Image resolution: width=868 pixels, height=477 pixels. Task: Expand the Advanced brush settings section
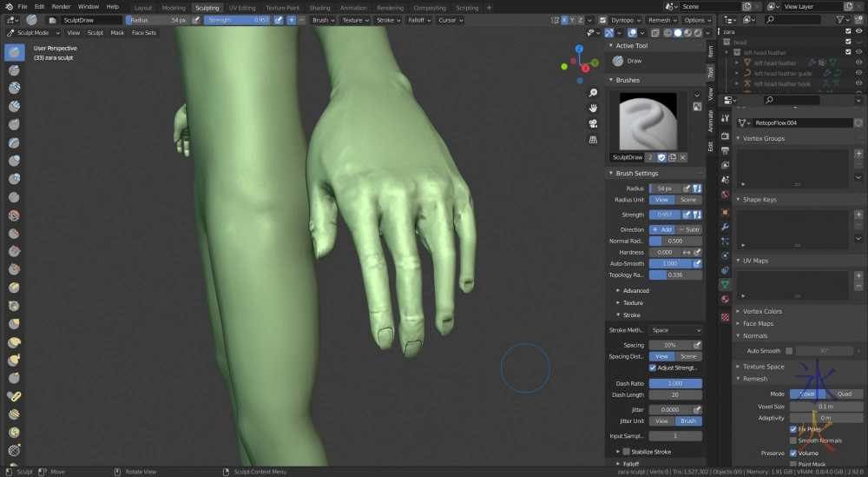[635, 291]
